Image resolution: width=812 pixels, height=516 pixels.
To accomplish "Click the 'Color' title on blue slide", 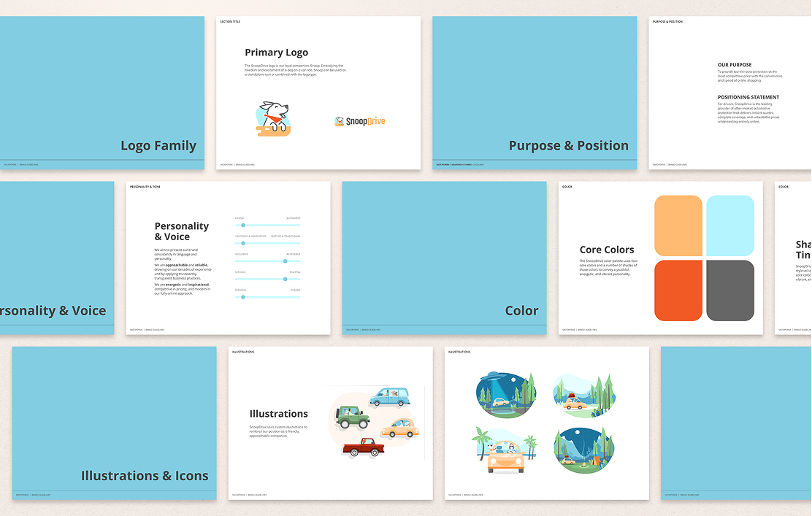I will [x=521, y=310].
